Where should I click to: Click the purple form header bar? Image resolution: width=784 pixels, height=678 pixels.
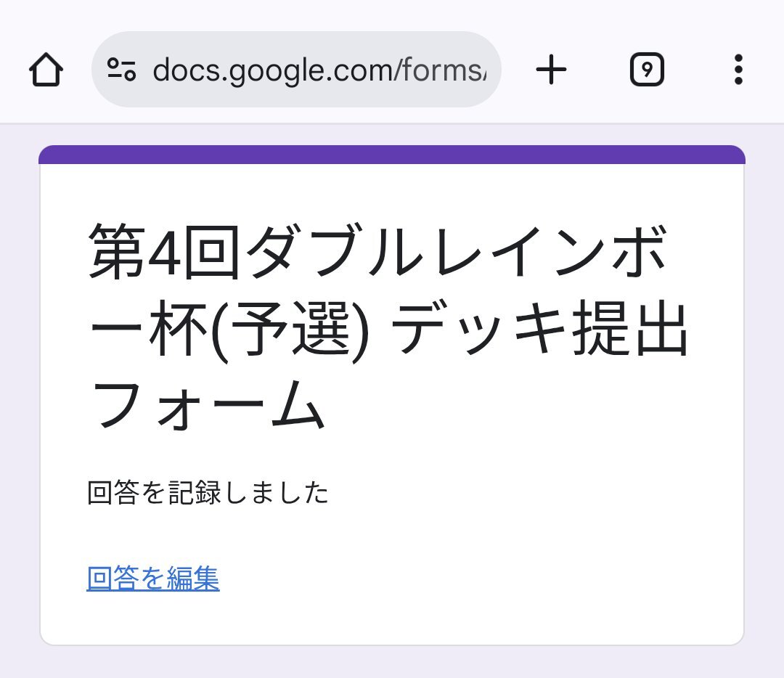(x=392, y=155)
